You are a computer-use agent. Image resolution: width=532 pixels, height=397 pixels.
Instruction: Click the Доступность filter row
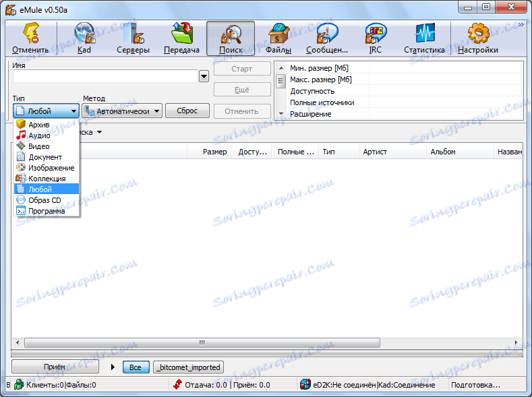point(405,91)
